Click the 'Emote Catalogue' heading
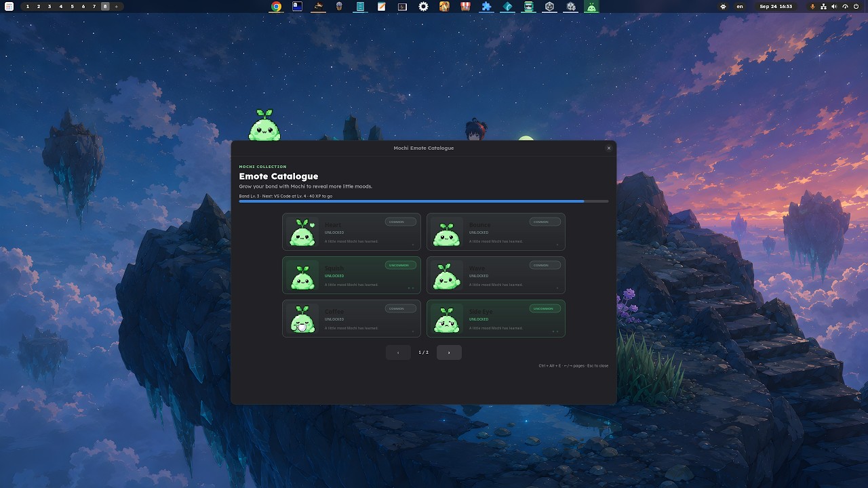868x488 pixels. tap(279, 176)
